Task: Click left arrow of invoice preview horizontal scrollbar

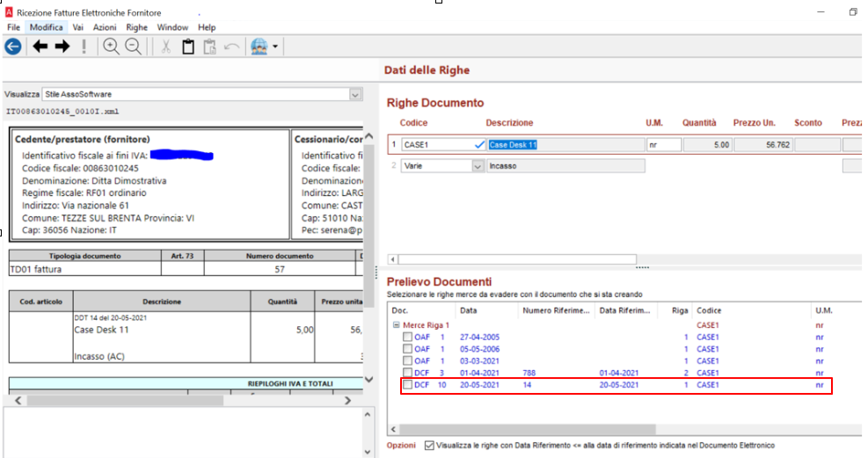Action: pyautogui.click(x=18, y=401)
